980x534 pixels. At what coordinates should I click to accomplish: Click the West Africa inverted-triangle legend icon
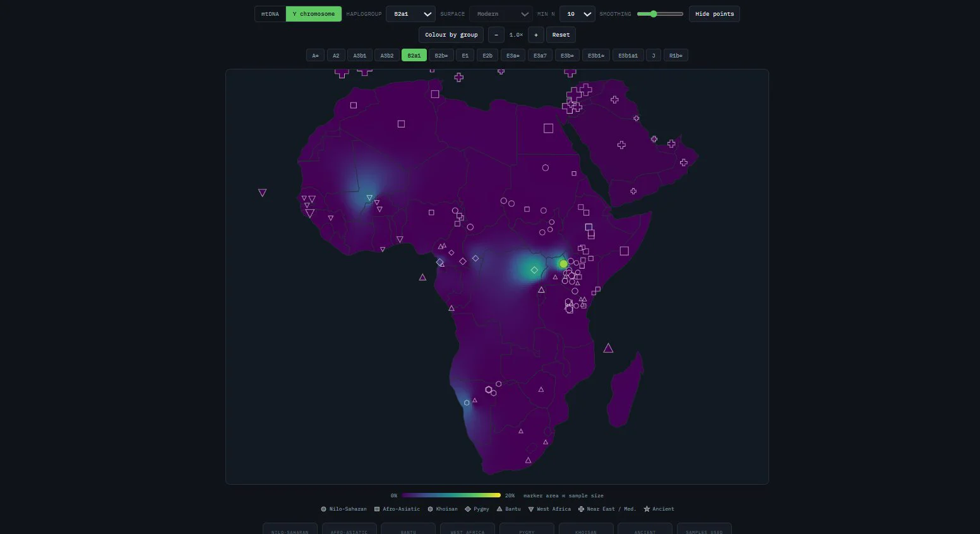click(x=531, y=509)
